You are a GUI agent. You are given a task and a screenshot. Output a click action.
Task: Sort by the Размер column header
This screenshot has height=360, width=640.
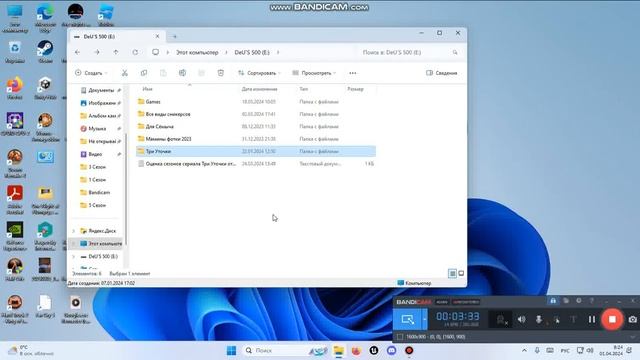(355, 89)
